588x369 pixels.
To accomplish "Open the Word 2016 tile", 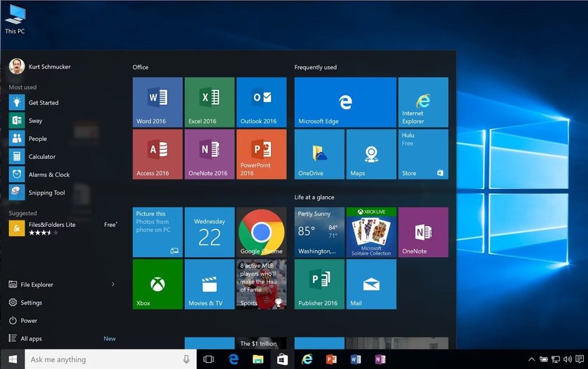I will (157, 102).
